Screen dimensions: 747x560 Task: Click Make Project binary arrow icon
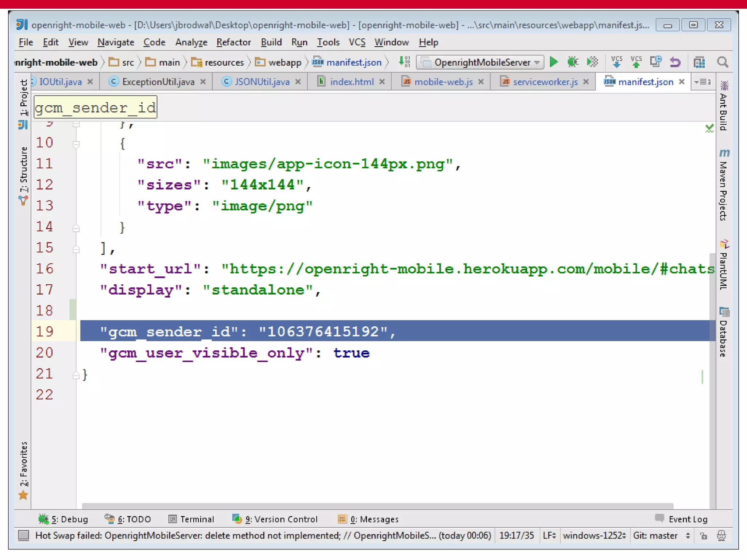(404, 62)
